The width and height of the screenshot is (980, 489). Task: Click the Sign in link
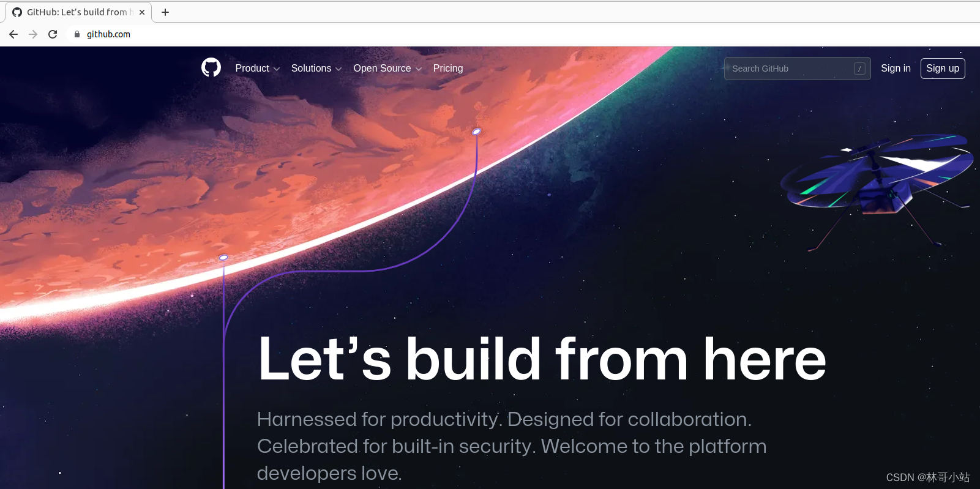896,69
